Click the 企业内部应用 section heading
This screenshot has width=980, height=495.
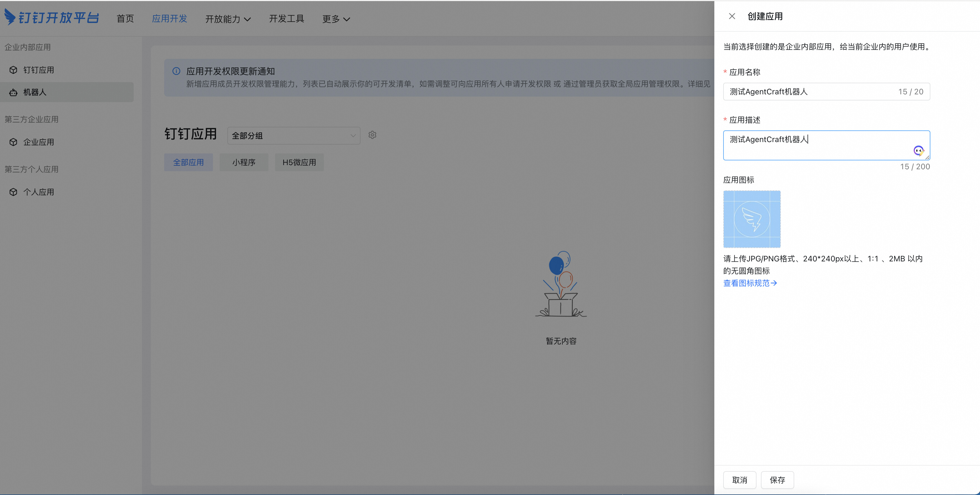tap(27, 47)
